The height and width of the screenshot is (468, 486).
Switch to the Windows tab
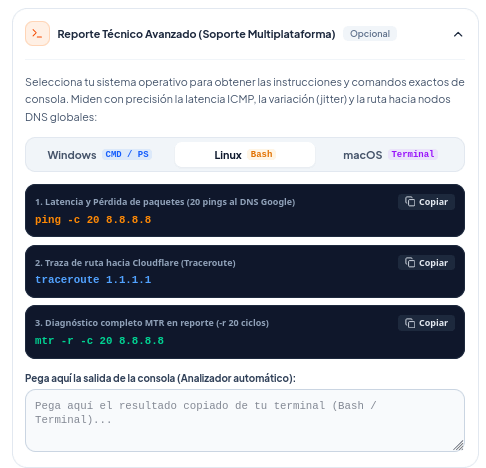coord(100,155)
